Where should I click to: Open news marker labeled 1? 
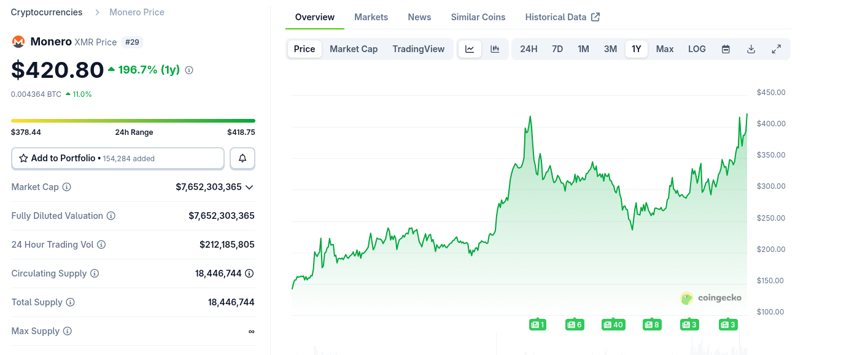pyautogui.click(x=538, y=324)
